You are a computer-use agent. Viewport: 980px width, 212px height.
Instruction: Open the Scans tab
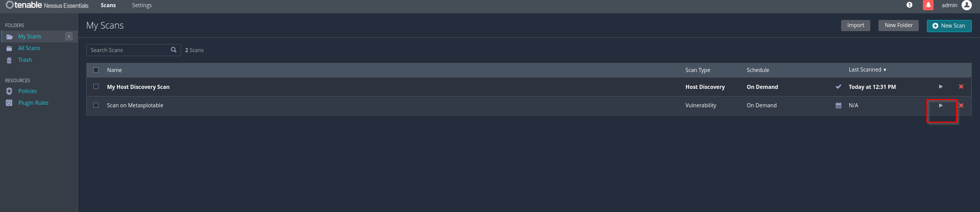point(108,5)
